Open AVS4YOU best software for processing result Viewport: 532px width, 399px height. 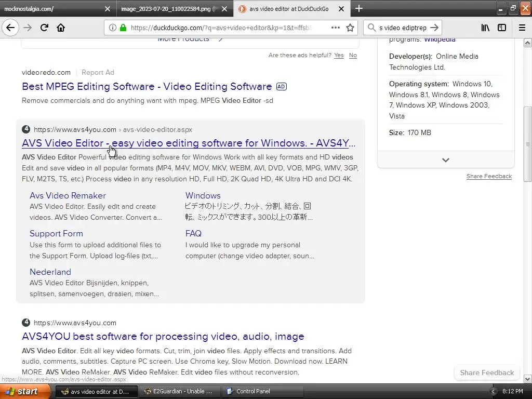tap(163, 336)
